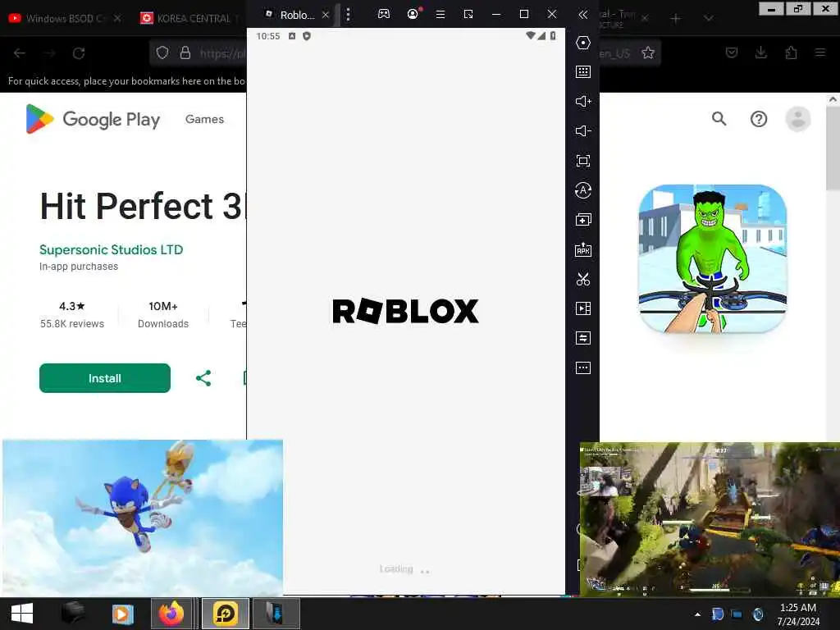The image size is (840, 630).
Task: Click the Install APK icon
Action: coord(583,249)
